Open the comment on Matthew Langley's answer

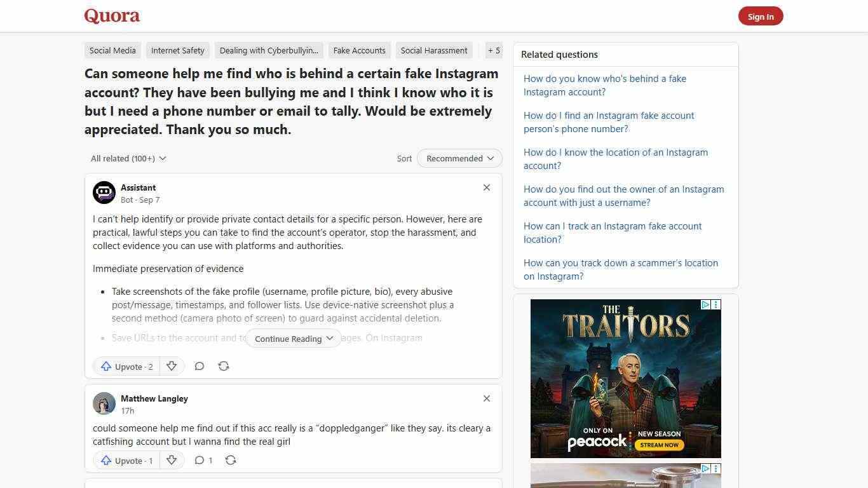click(203, 460)
